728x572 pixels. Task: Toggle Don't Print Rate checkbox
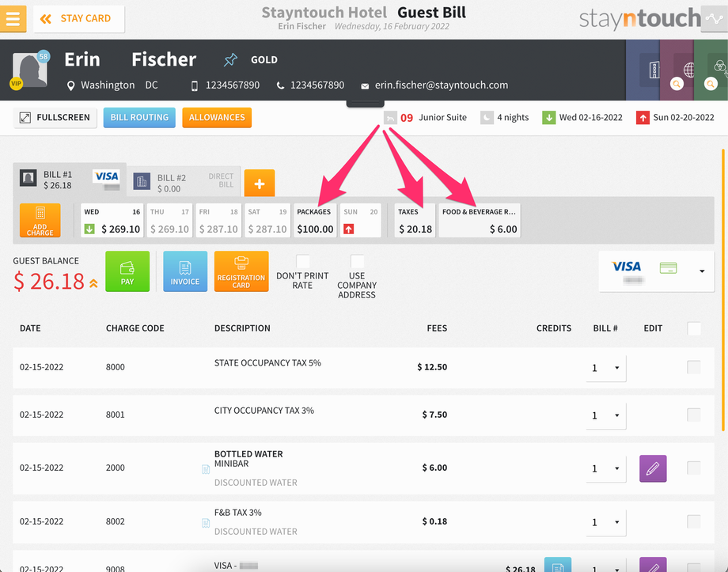point(303,261)
